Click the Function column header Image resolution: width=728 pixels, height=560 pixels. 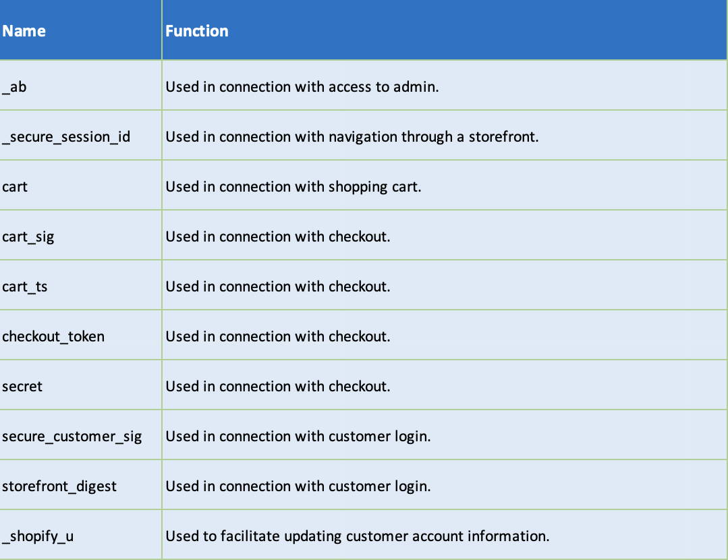pos(197,31)
